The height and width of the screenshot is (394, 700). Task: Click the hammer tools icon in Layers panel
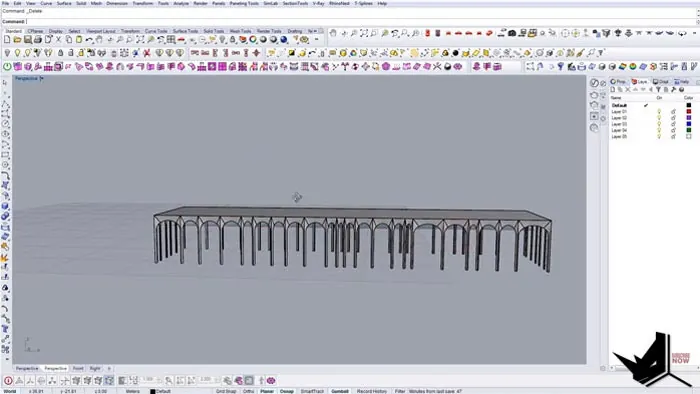673,90
